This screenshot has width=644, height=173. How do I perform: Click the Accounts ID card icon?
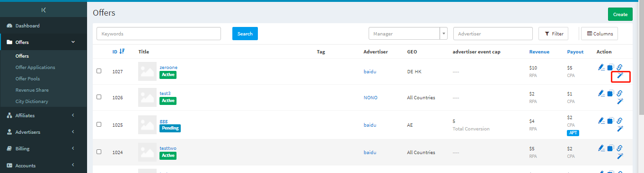9,165
